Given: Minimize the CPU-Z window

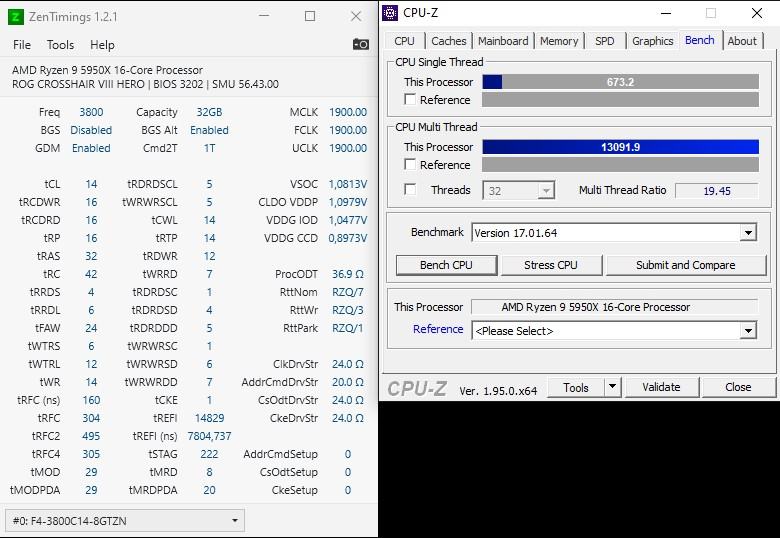Looking at the screenshot, I should coord(666,13).
